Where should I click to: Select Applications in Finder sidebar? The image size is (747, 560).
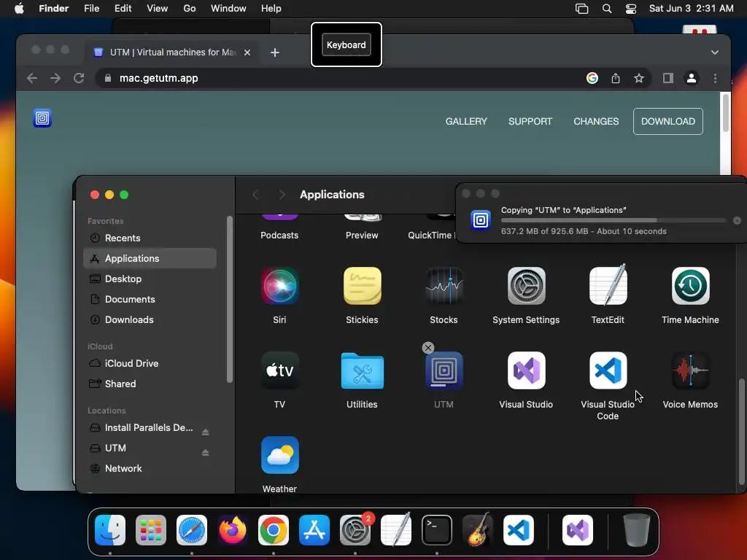click(x=150, y=259)
